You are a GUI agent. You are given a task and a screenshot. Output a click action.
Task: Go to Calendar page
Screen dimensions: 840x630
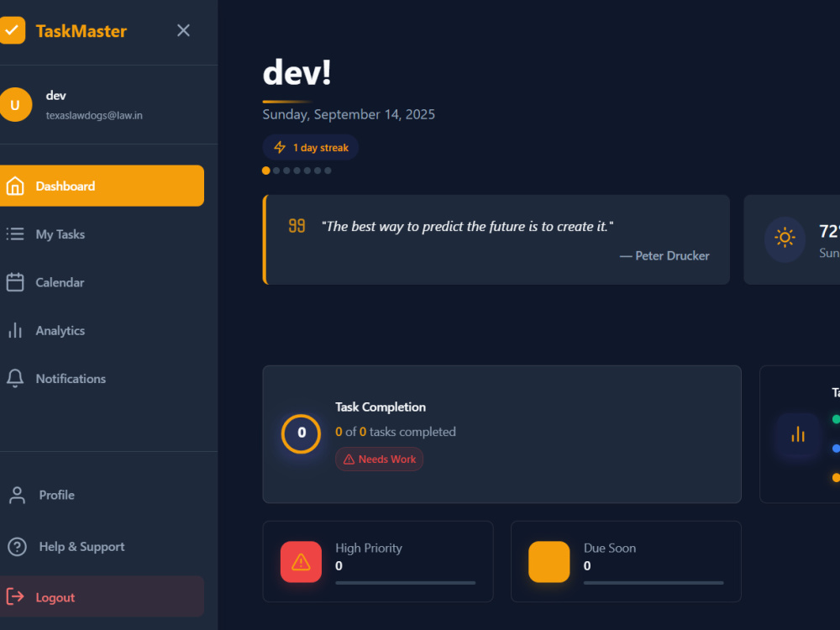coord(102,282)
